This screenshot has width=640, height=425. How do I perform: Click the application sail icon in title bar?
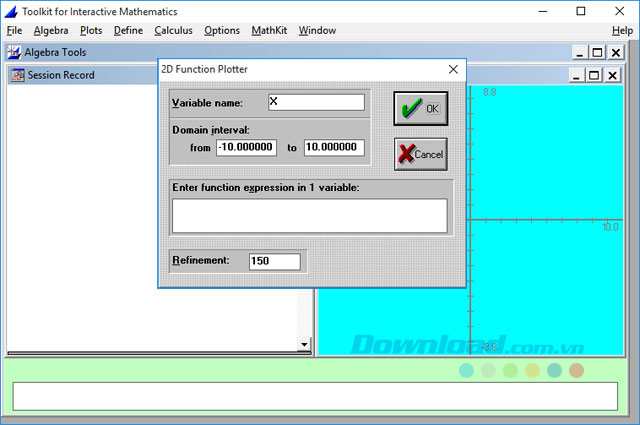[x=11, y=11]
